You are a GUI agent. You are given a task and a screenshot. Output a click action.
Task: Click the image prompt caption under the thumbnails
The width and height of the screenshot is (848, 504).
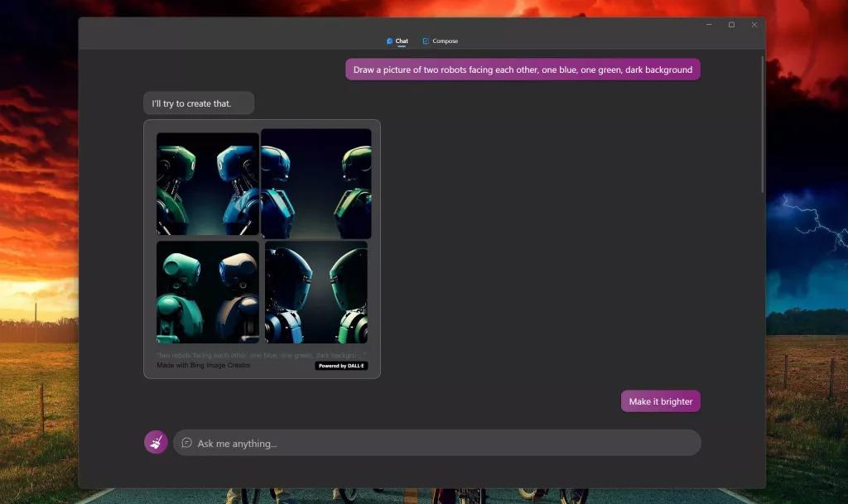tap(261, 355)
